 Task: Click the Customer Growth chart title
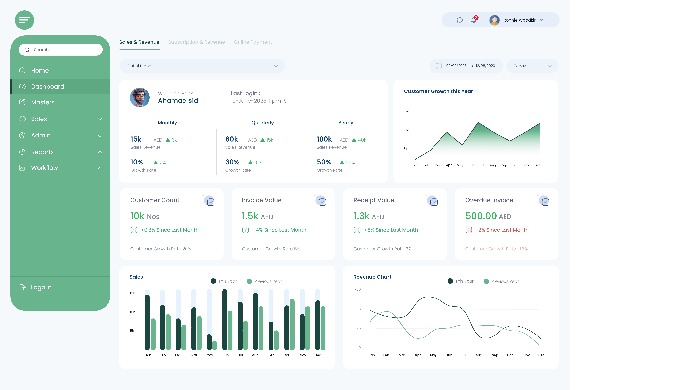(438, 91)
